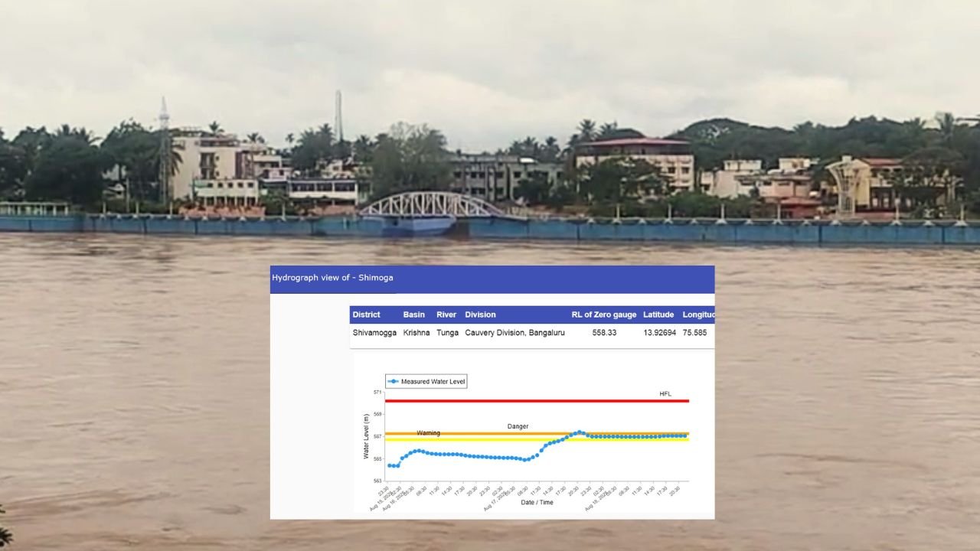
Task: Click the Hydrograph view of - Shimoga title
Action: tap(332, 278)
